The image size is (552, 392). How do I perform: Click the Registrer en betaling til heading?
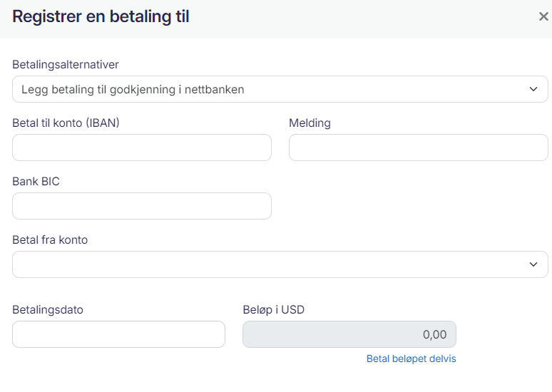click(101, 17)
